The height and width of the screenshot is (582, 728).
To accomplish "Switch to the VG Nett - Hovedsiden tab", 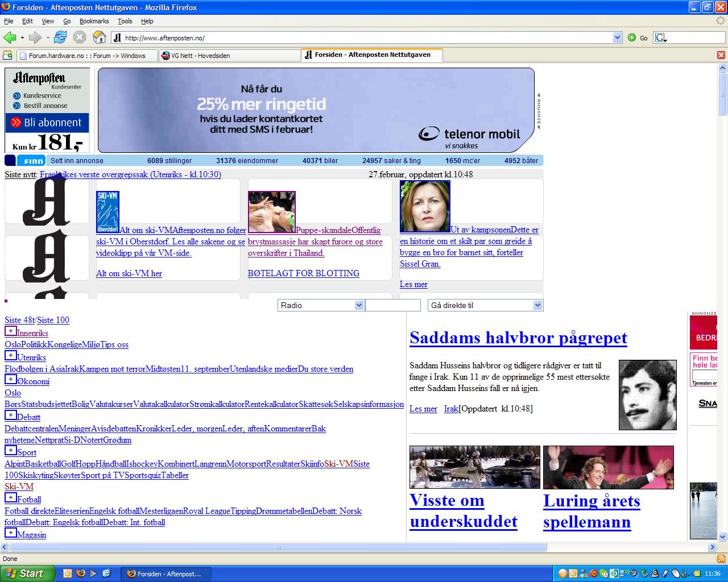I will pos(229,56).
